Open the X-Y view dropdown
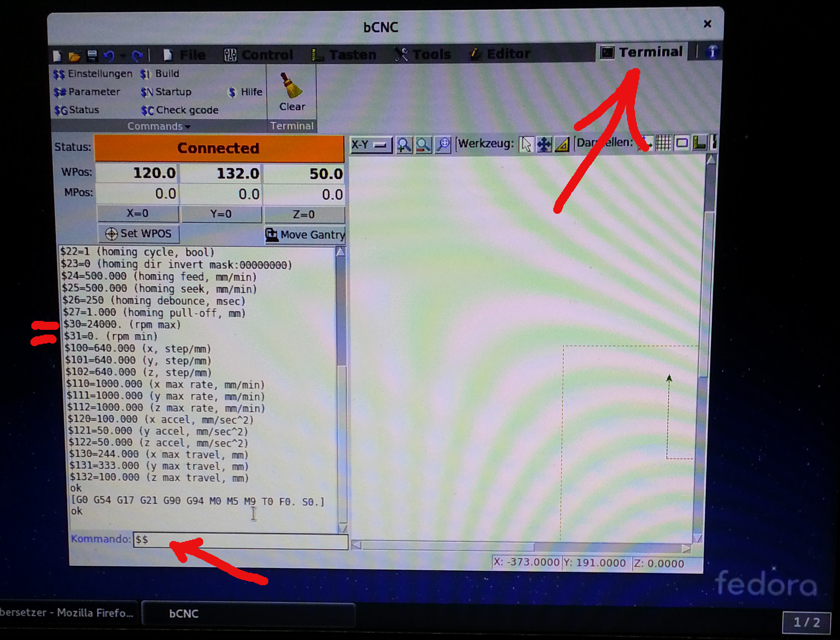The image size is (840, 640). click(370, 145)
